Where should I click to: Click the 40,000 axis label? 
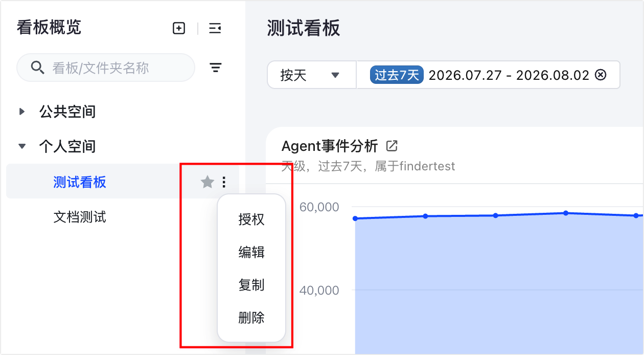pos(319,290)
